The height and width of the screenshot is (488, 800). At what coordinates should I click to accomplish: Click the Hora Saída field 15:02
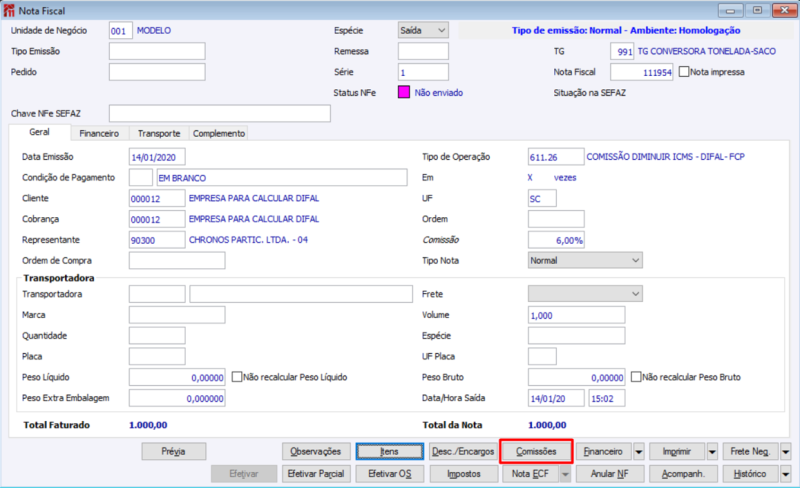pyautogui.click(x=607, y=398)
